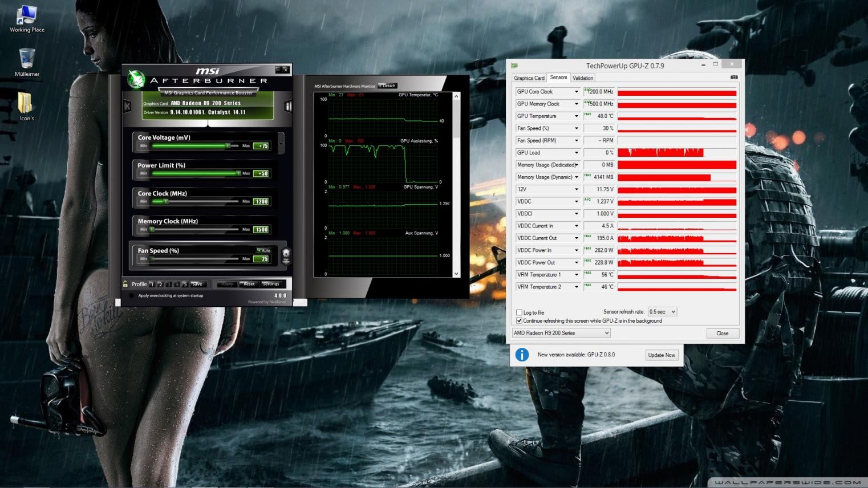Click the K Kombustor button in Afterburner
The image size is (868, 488).
click(x=128, y=106)
